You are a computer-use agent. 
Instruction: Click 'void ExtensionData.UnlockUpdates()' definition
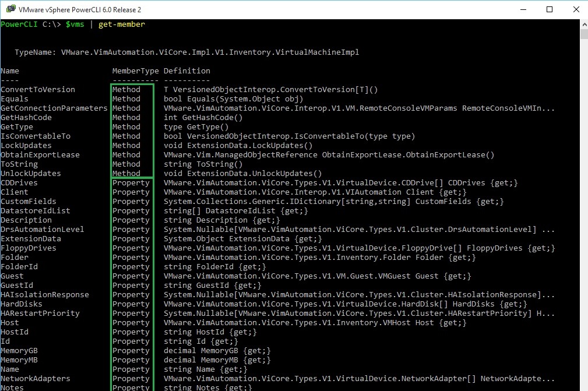click(242, 174)
